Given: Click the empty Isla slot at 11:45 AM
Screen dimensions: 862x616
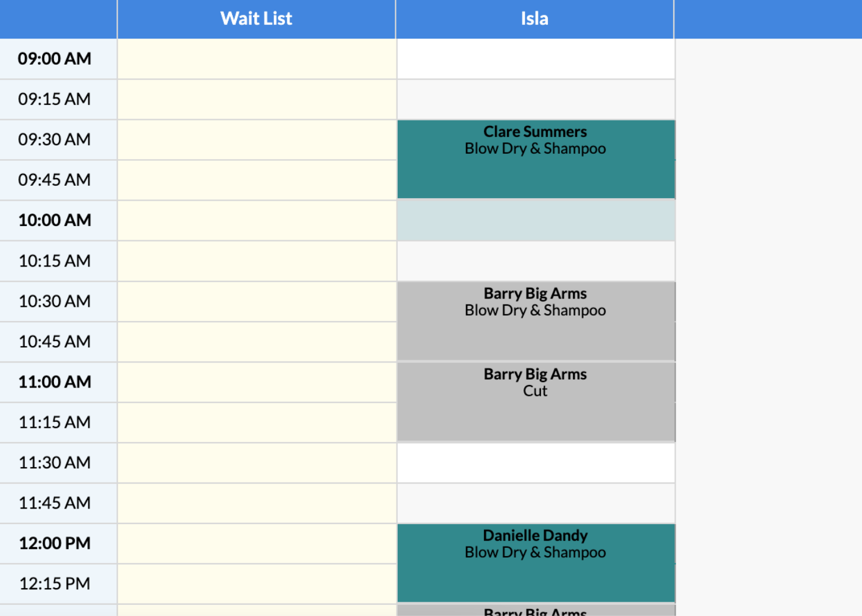Looking at the screenshot, I should (534, 503).
